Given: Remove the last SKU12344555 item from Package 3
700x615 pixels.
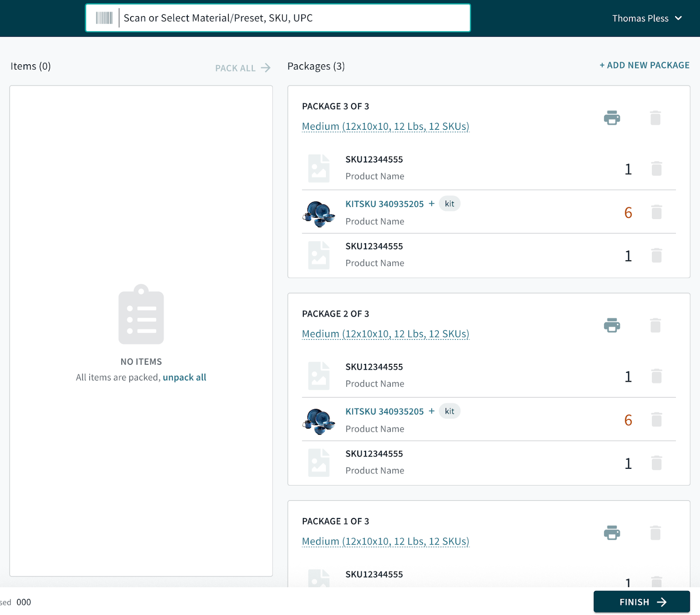Looking at the screenshot, I should coord(657,255).
